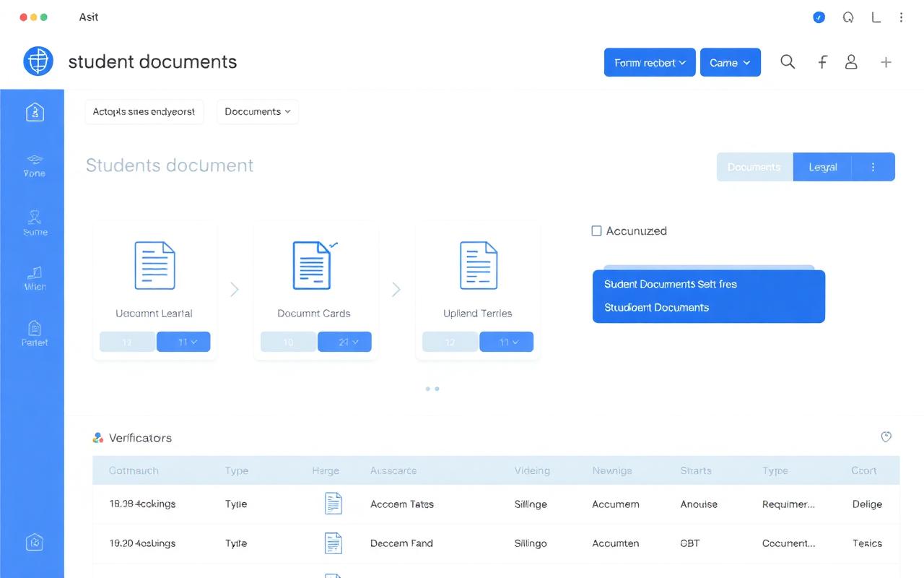Expand the 11 dropdown under Ucacmnt Leartal

[x=183, y=342]
